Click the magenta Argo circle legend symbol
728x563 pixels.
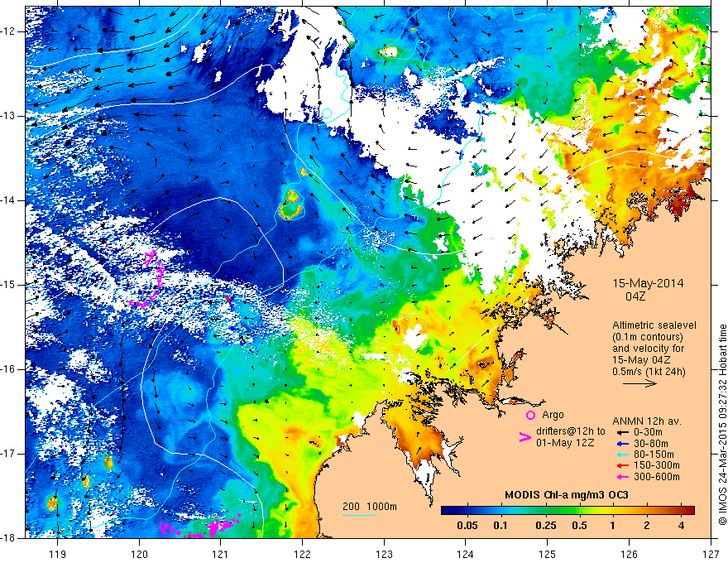point(530,415)
